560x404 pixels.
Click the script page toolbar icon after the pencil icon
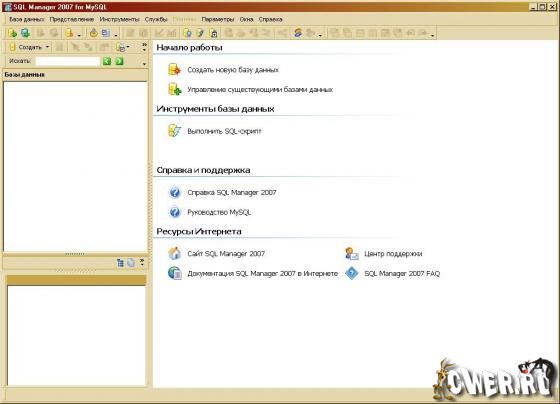pyautogui.click(x=214, y=34)
